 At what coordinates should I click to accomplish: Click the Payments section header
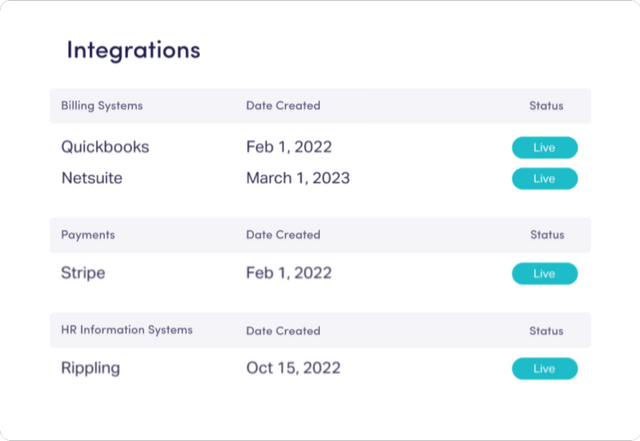(88, 235)
